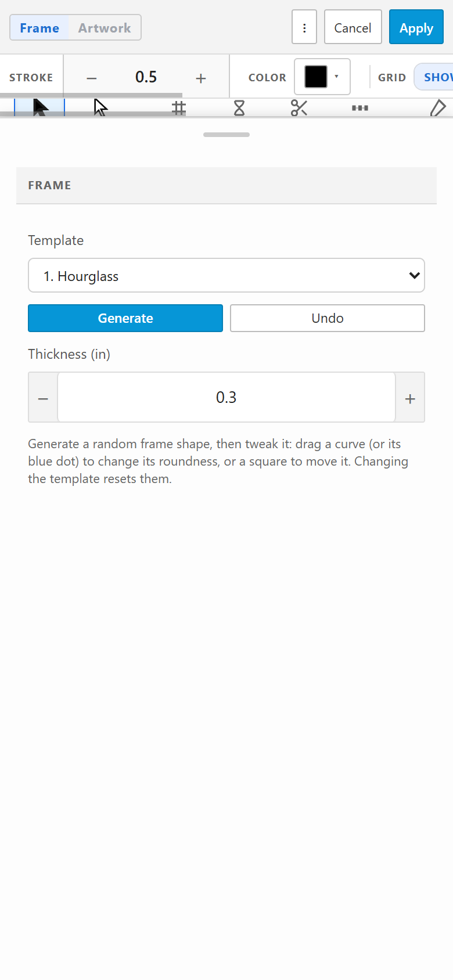The width and height of the screenshot is (453, 980).
Task: Increase stroke width with plus
Action: click(201, 78)
